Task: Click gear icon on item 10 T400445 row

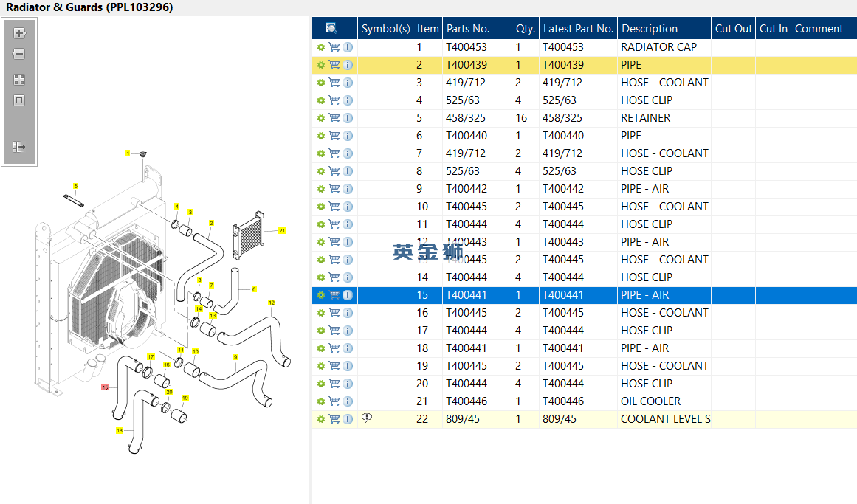Action: pyautogui.click(x=321, y=207)
